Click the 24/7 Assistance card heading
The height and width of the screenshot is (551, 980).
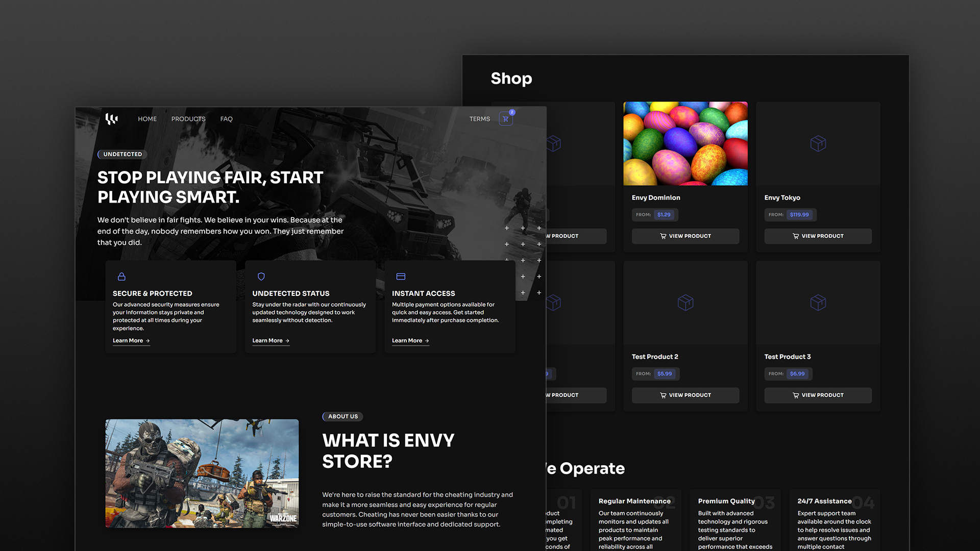[x=824, y=502]
